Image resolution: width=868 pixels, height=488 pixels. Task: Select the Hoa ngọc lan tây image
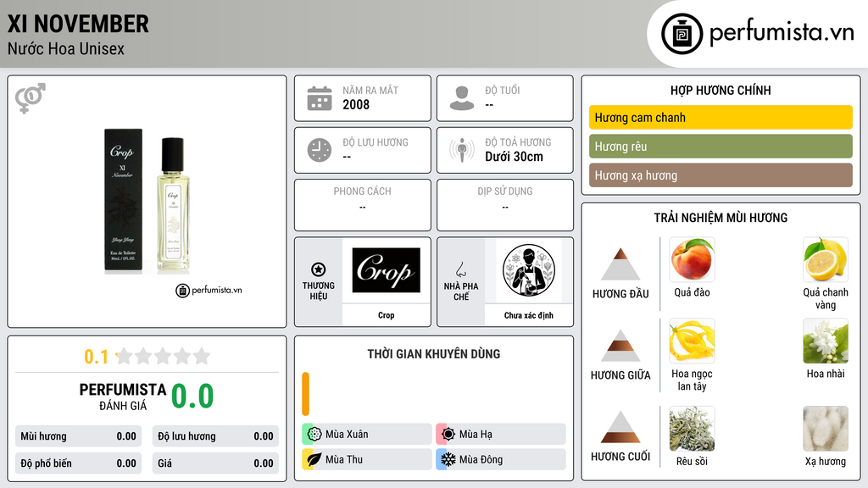692,341
